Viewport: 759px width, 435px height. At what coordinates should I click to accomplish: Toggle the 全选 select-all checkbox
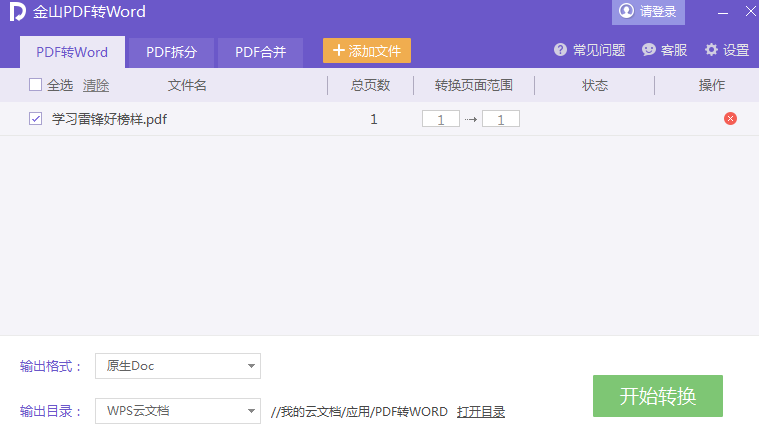36,85
